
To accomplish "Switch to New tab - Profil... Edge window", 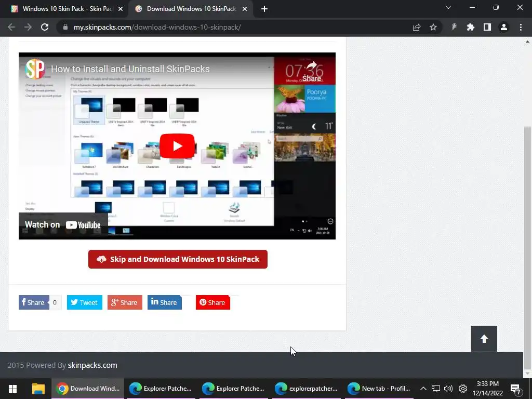I will click(x=379, y=389).
